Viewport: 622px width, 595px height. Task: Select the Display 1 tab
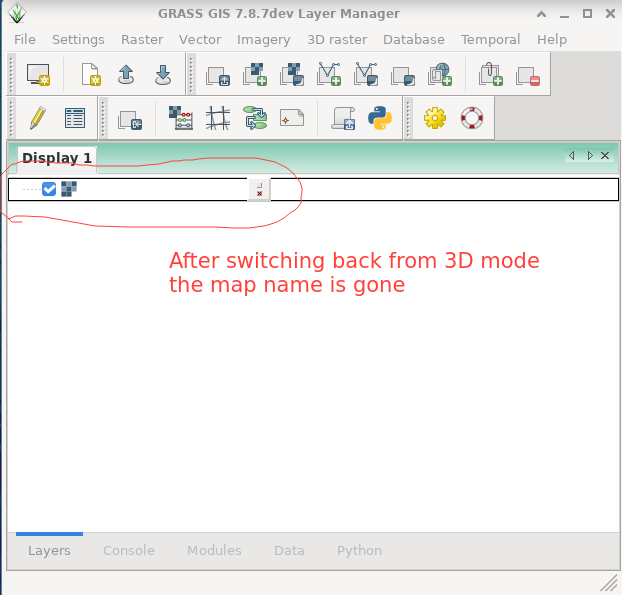coord(57,158)
